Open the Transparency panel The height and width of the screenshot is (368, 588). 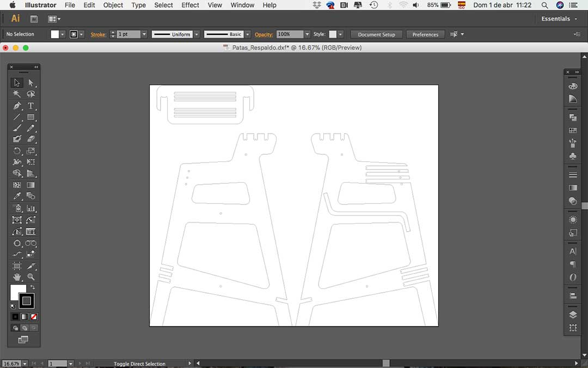pyautogui.click(x=573, y=201)
